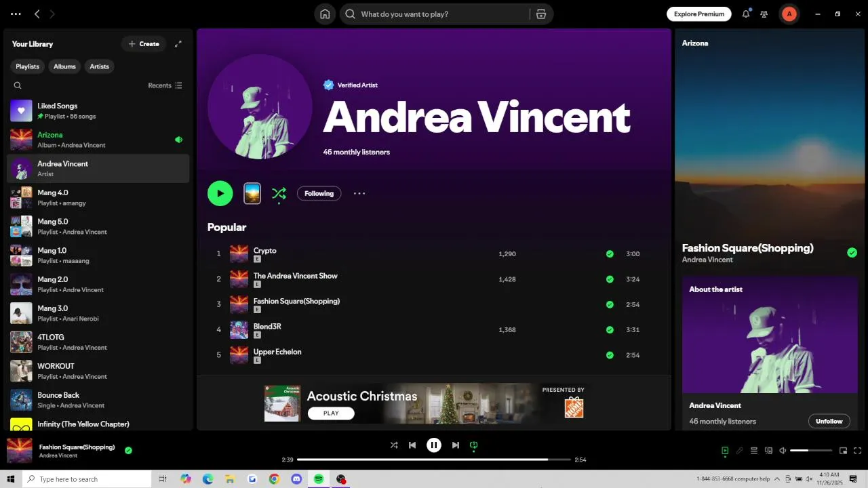Open the user profile avatar menu

point(789,14)
